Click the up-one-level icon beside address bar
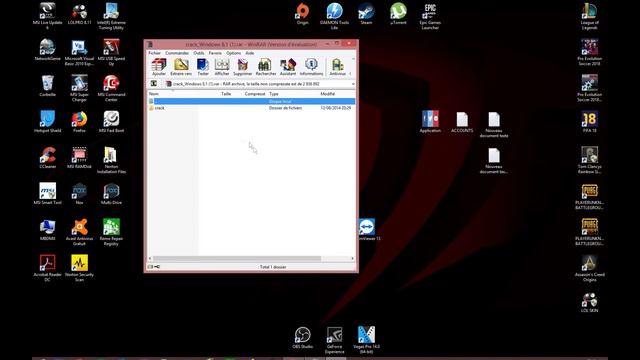Viewport: 640px width, 360px height. (154, 84)
